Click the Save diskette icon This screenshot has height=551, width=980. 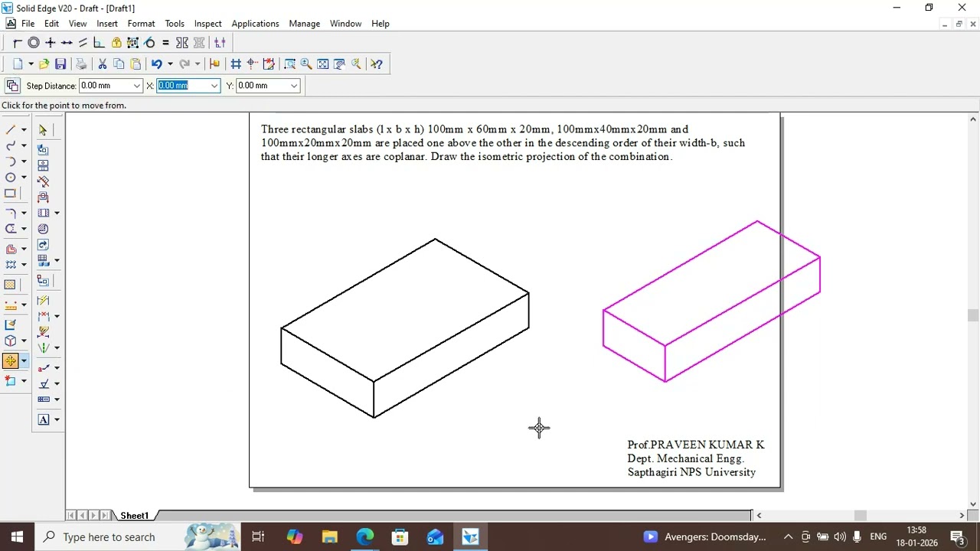[60, 64]
